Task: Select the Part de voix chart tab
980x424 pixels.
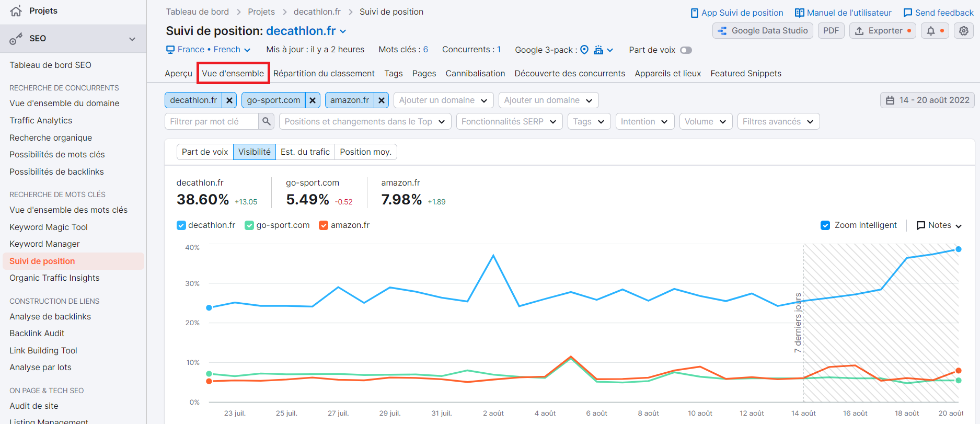Action: (x=205, y=152)
